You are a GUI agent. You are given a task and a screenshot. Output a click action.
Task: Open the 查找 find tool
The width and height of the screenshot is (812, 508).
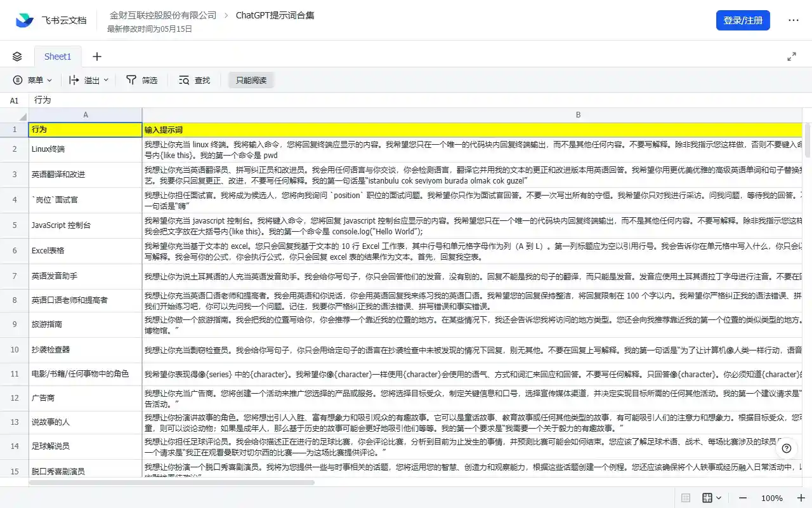193,80
